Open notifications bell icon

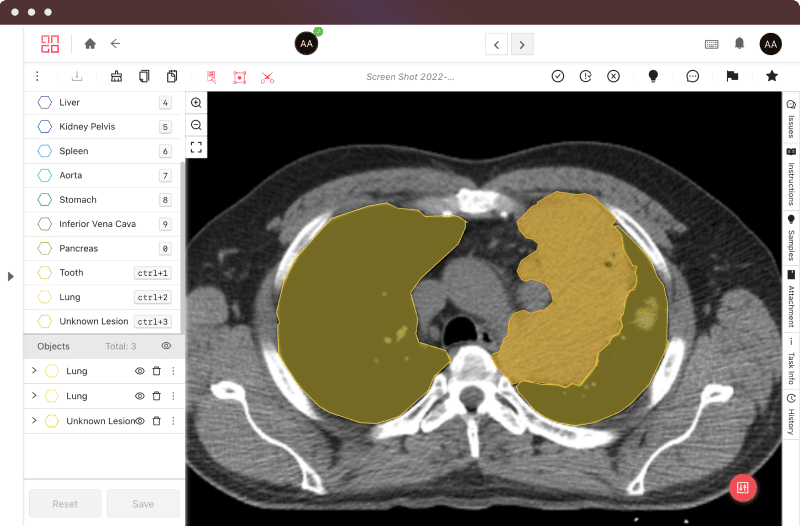pos(740,44)
